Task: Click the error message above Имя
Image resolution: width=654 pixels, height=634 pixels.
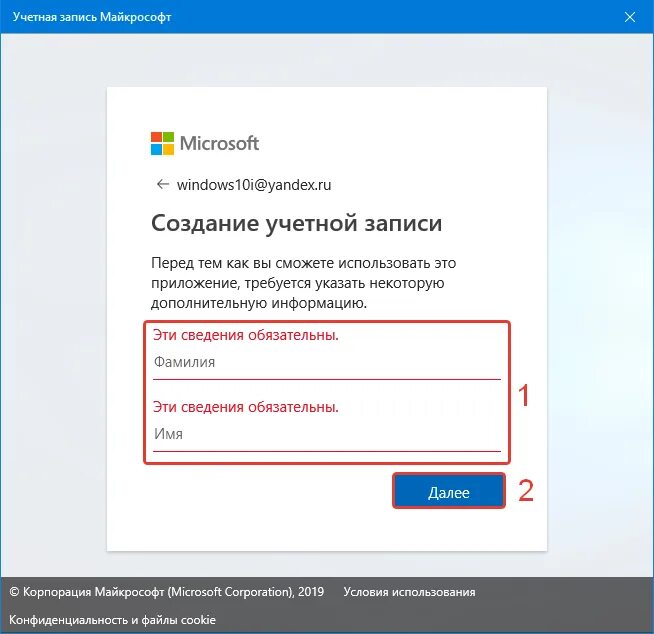Action: [246, 407]
